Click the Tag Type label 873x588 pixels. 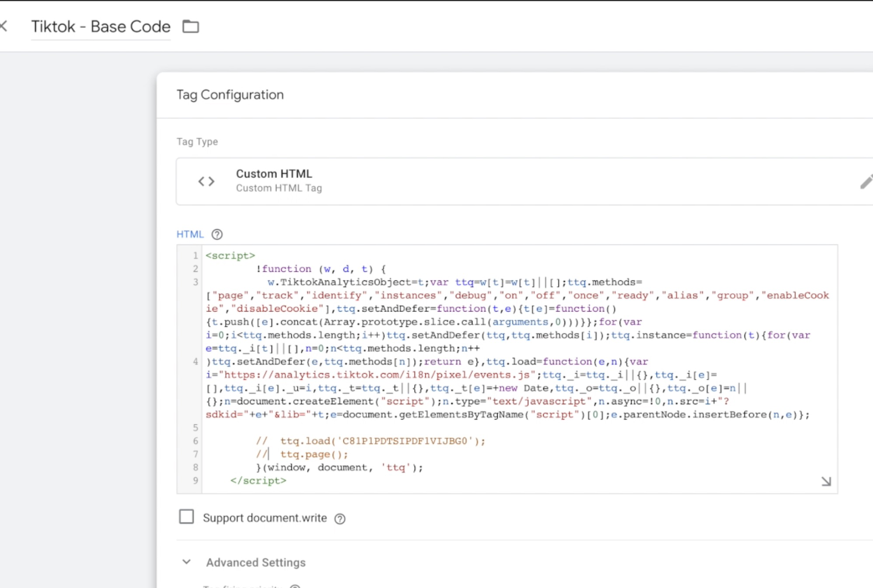click(x=197, y=142)
